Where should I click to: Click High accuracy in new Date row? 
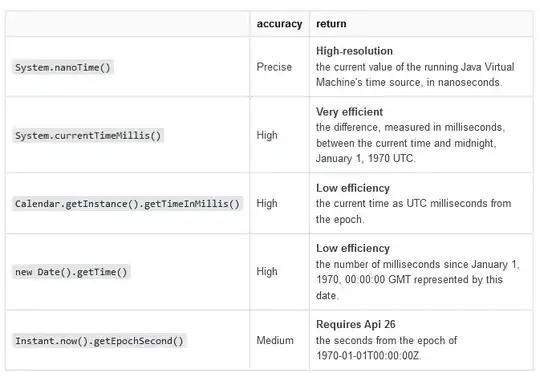tap(267, 271)
